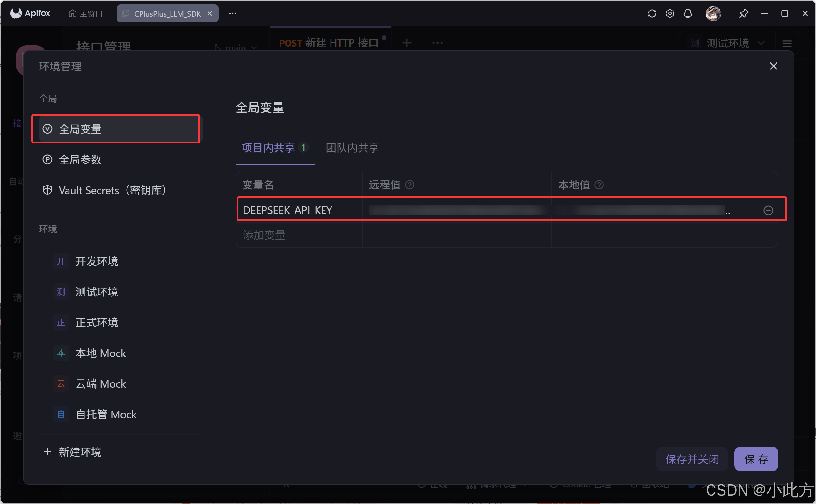Open Vault Secrets（密钥库）
Viewport: 816px width, 504px height.
tap(121, 190)
